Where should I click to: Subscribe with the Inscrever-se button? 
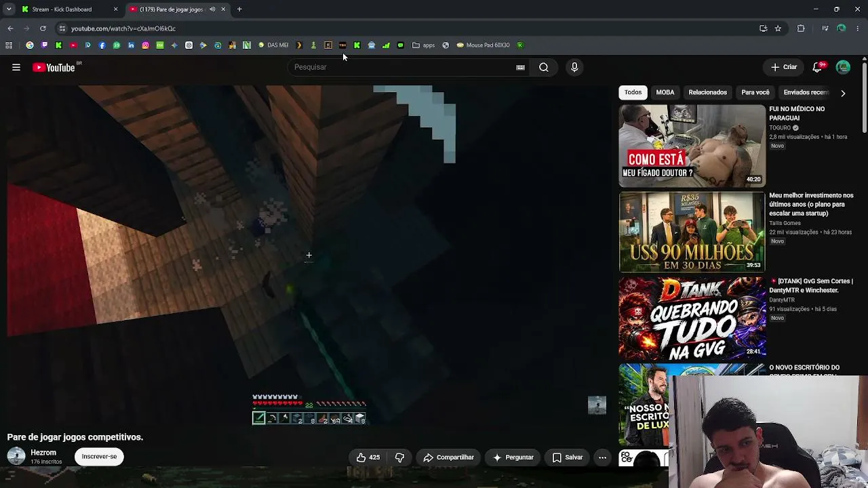[99, 457]
